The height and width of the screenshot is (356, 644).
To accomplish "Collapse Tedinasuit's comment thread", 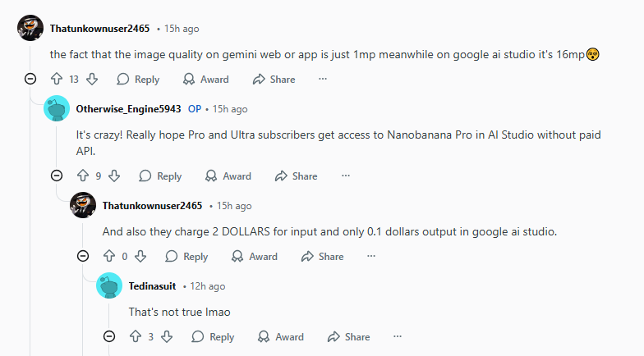I will coord(109,336).
